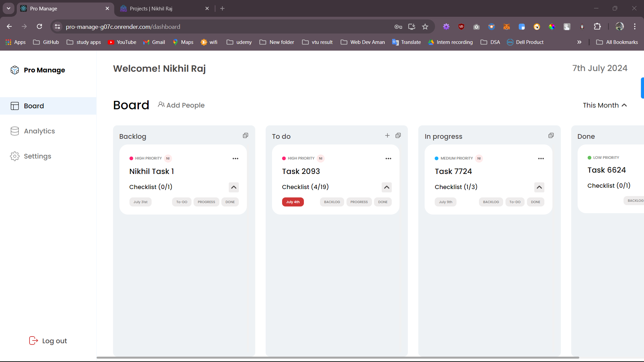Viewport: 644px width, 362px height.
Task: Click the Log out icon
Action: coord(33,341)
